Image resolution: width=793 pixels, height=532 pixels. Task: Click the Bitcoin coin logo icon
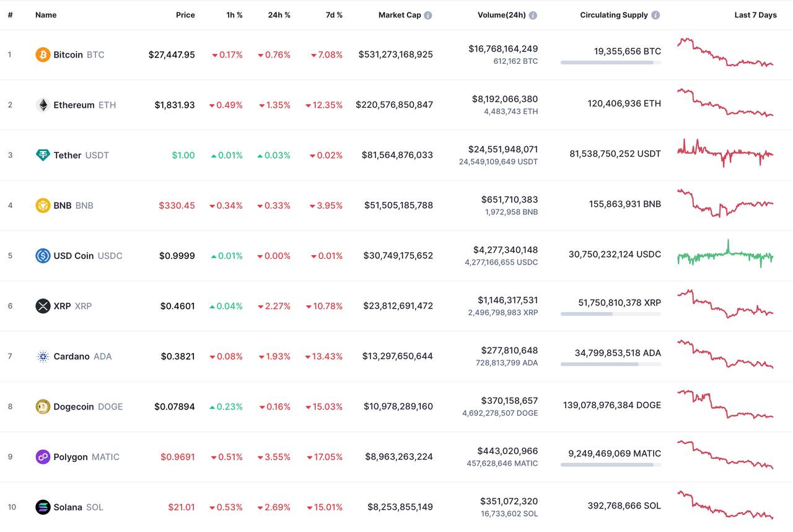[43, 55]
